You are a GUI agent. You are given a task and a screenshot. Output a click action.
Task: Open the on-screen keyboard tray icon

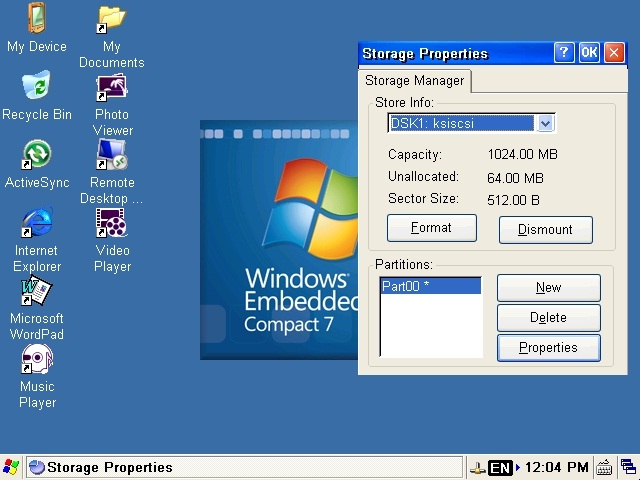click(x=604, y=468)
